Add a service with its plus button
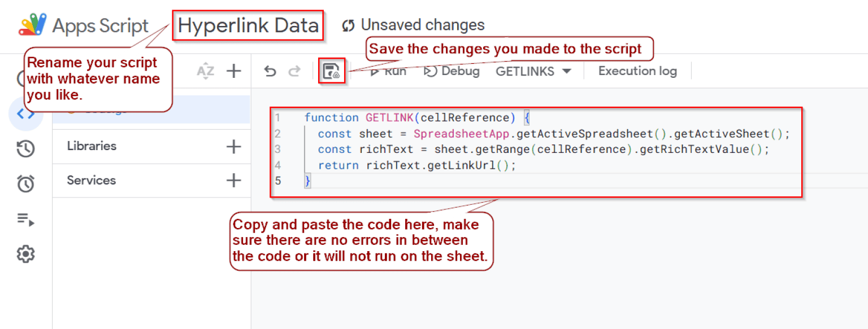Viewport: 868px width, 329px height. 233,181
